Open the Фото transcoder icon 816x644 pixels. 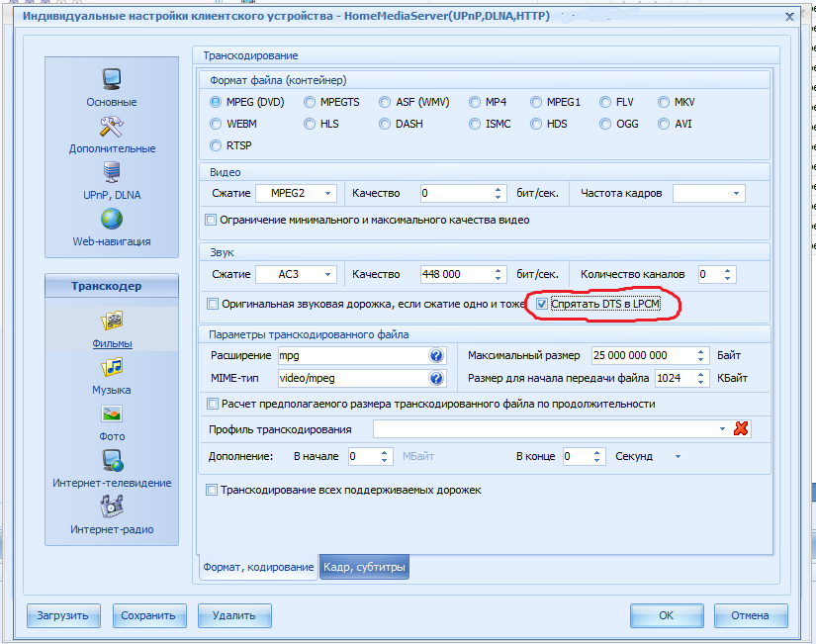(111, 414)
